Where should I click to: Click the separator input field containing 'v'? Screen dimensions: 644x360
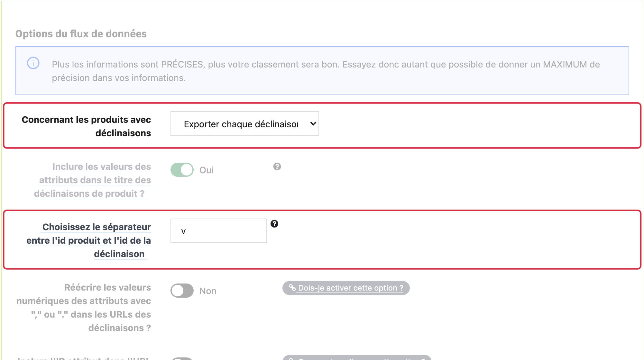coord(219,231)
